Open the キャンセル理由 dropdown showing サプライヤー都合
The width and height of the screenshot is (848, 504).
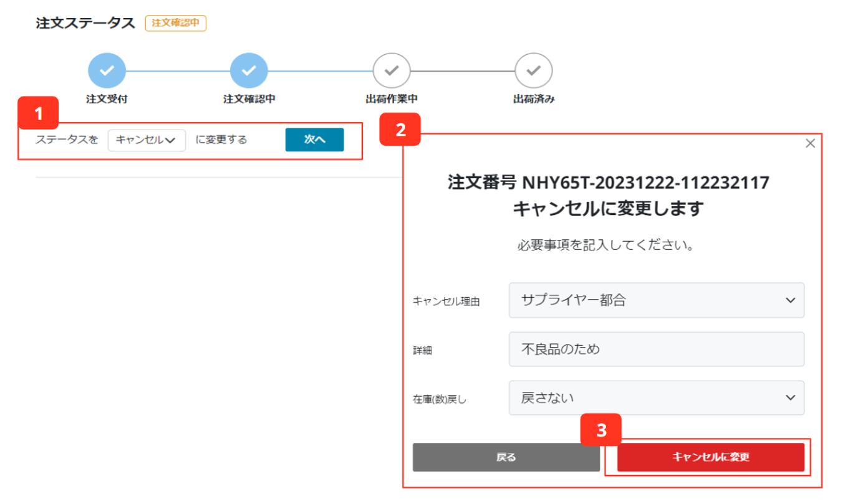point(657,300)
